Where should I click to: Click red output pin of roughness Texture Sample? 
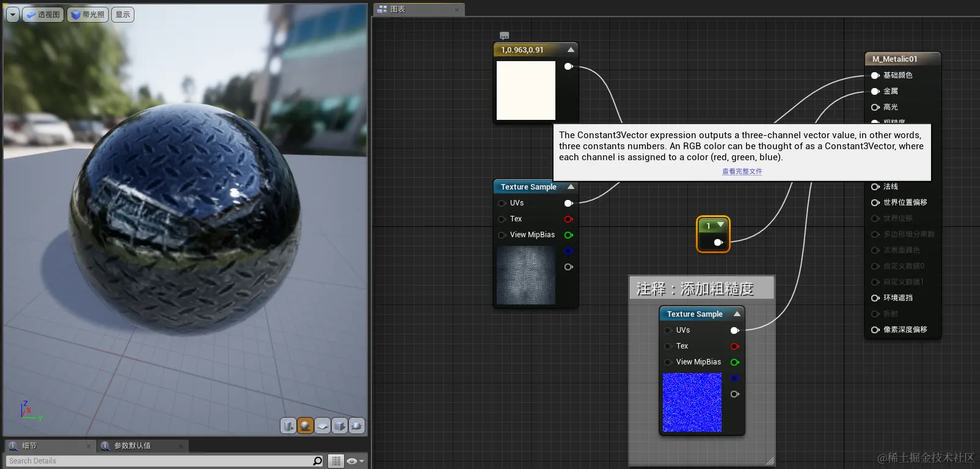coord(734,346)
